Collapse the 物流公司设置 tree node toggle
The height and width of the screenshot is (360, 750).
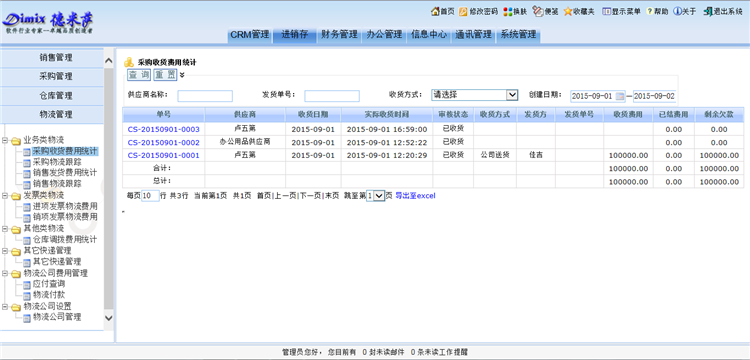(x=5, y=307)
